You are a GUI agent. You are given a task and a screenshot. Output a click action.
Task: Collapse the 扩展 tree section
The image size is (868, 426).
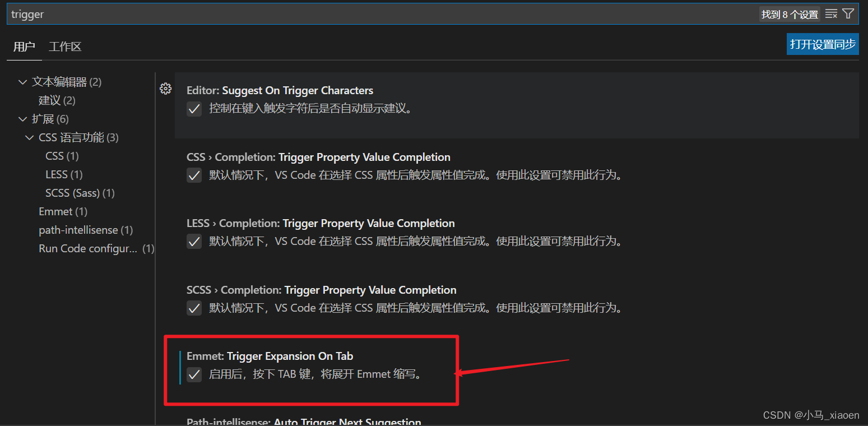coord(22,119)
